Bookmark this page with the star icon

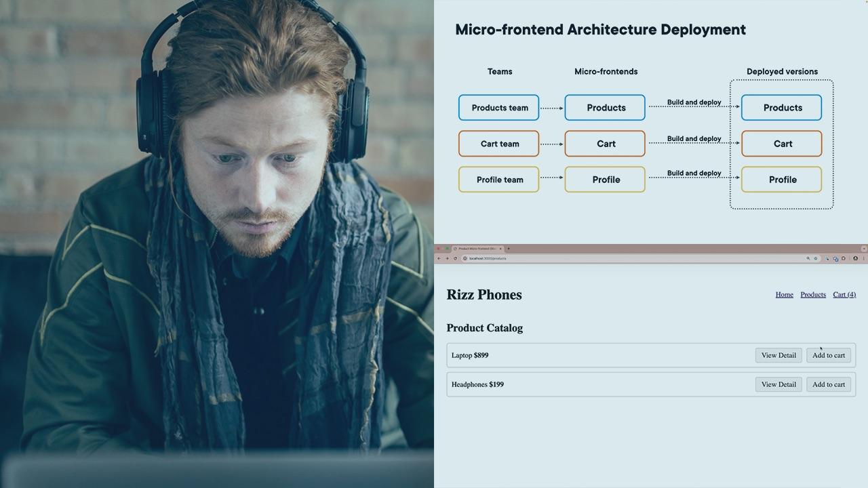tap(816, 258)
